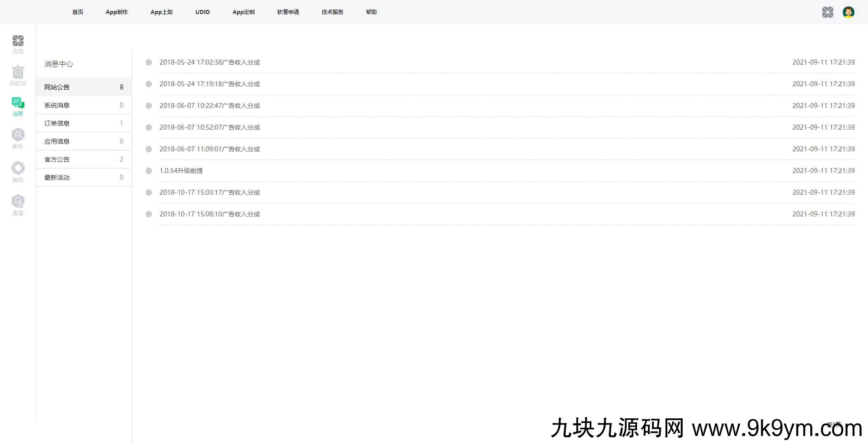Show the 官方公告 category
Image resolution: width=868 pixels, height=445 pixels.
57,159
